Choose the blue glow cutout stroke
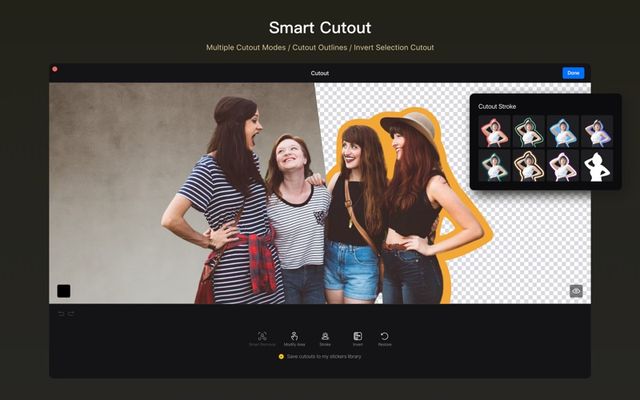This screenshot has width=640, height=400. click(x=563, y=131)
